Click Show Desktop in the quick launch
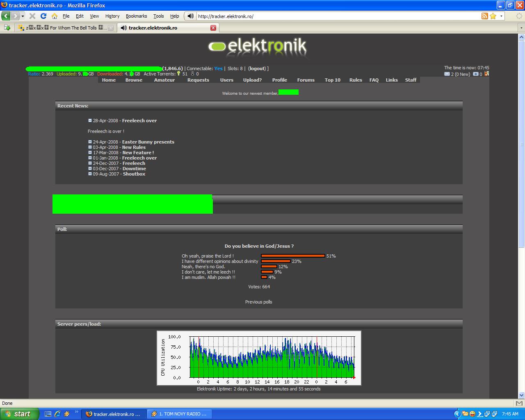Viewport: 525px width, 420px height. (x=48, y=414)
